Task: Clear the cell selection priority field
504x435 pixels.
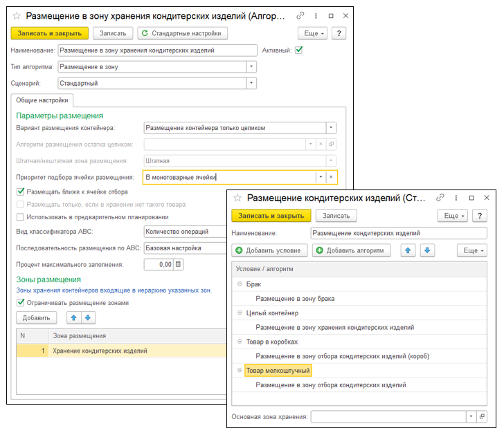Action: click(x=331, y=177)
